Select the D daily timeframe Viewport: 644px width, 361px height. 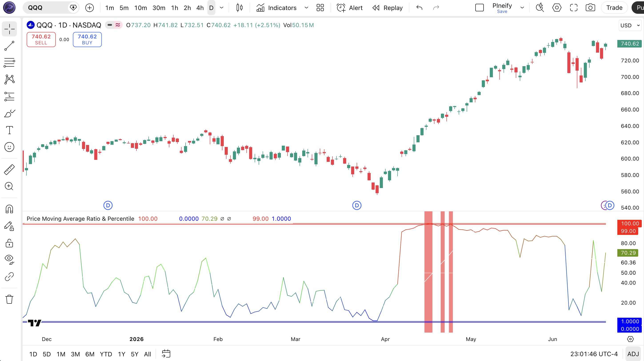pos(211,8)
